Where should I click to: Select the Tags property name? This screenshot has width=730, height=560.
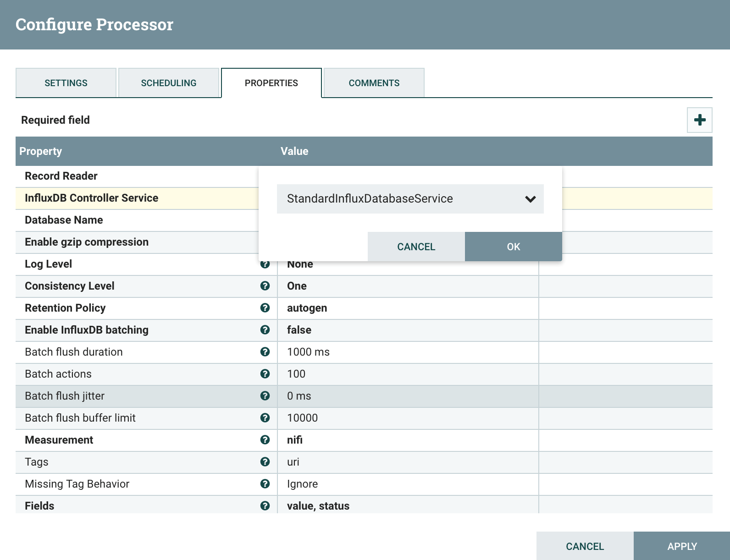pyautogui.click(x=37, y=462)
